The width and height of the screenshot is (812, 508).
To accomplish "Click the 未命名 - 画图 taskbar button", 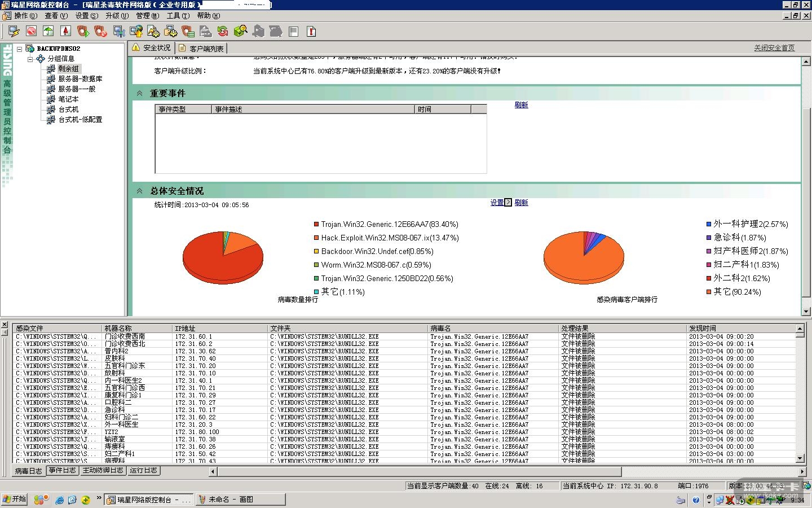I will click(240, 500).
